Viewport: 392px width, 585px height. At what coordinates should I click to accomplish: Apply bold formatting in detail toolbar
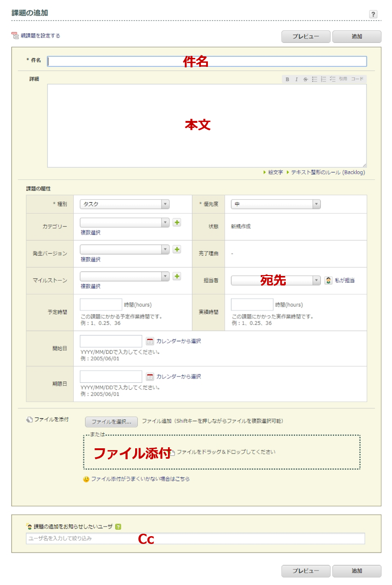pyautogui.click(x=287, y=79)
